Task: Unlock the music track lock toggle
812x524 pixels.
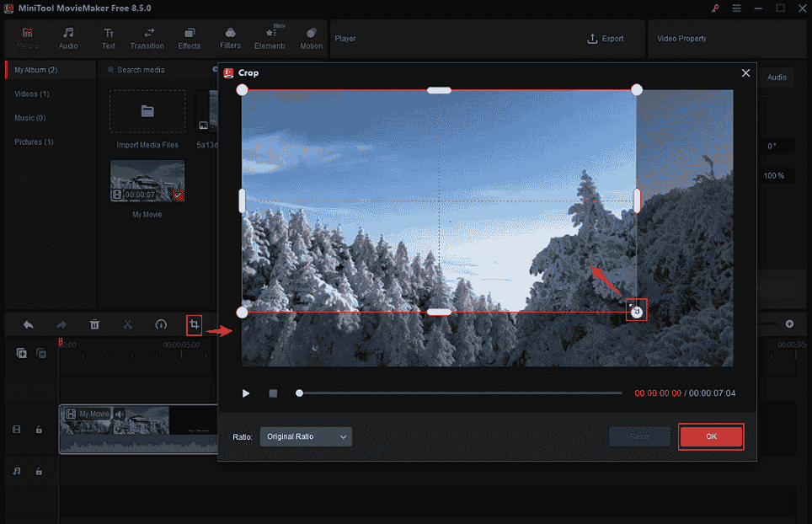Action: point(39,472)
